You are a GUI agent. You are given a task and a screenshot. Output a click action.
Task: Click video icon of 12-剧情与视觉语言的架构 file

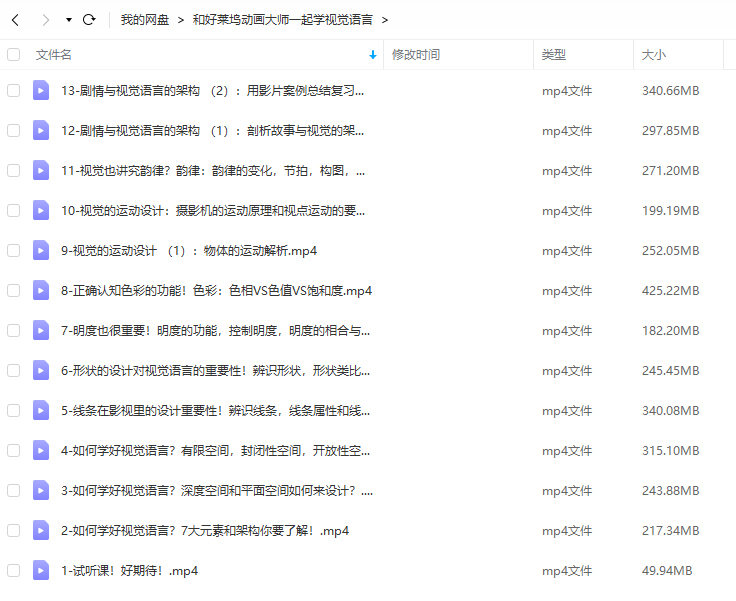click(x=41, y=131)
